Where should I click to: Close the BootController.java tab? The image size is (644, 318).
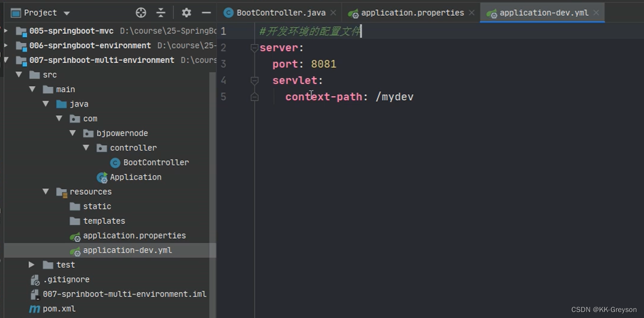tap(333, 13)
